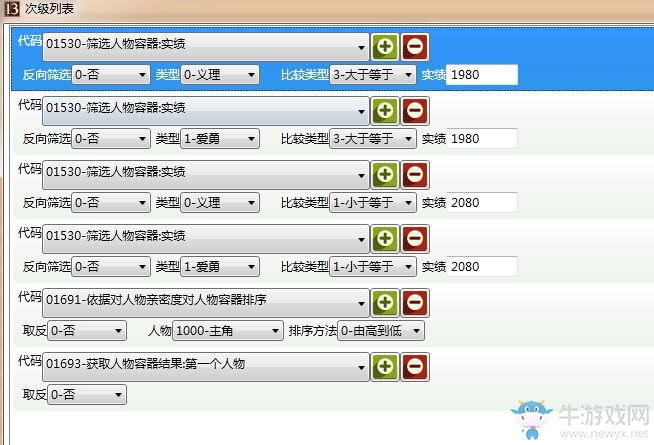654x445 pixels.
Task: Open 反向筛选 dropdown in the 爱勇 大于等于 row
Action: [111, 138]
